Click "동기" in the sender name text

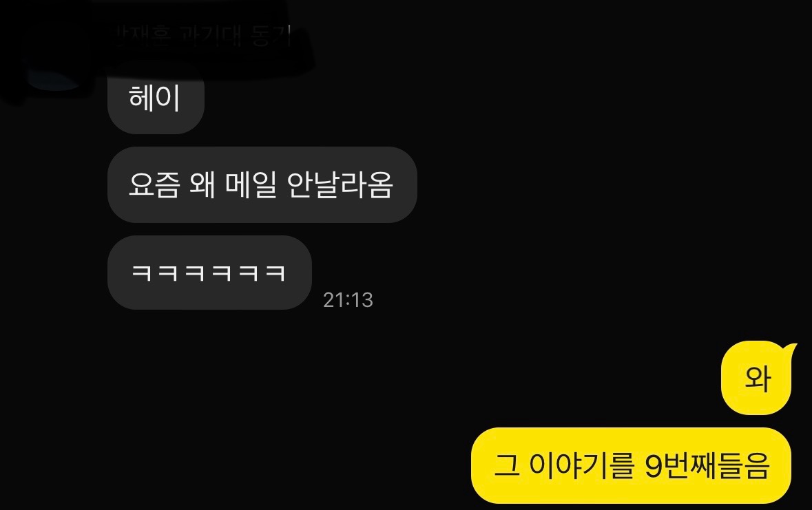[271, 36]
